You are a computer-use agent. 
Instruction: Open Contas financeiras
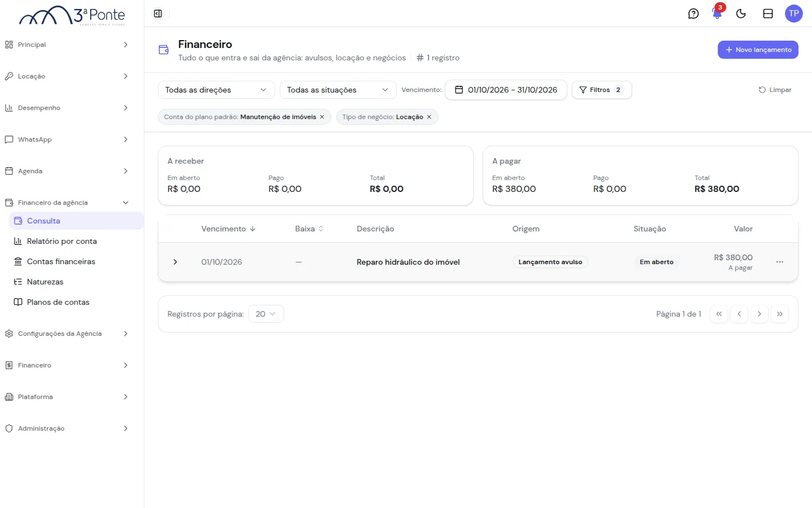(76, 261)
